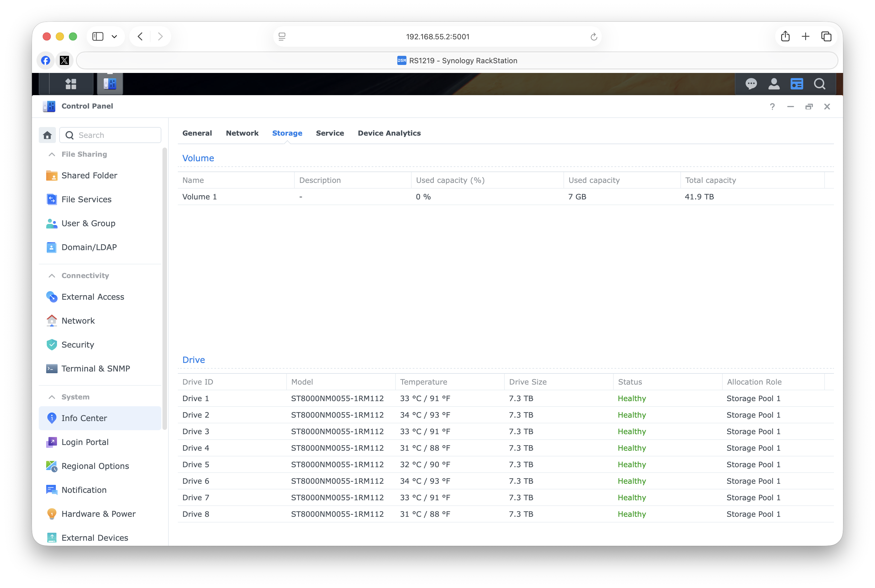Sort drives by Drive ID header

coord(232,382)
